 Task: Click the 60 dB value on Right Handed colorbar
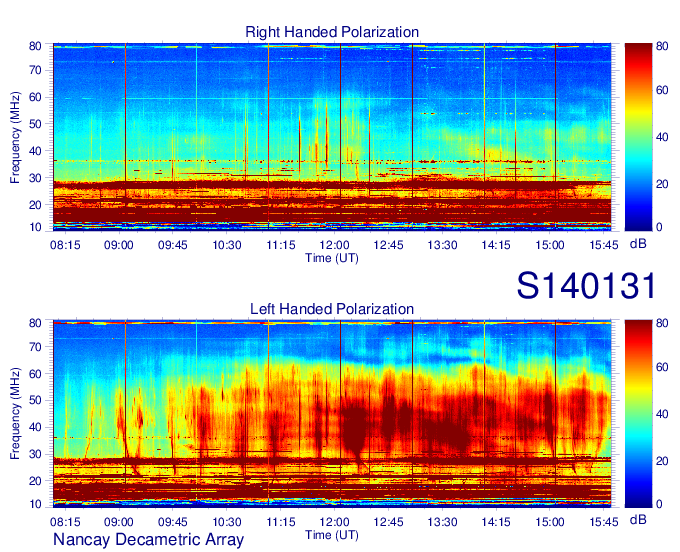click(x=662, y=90)
